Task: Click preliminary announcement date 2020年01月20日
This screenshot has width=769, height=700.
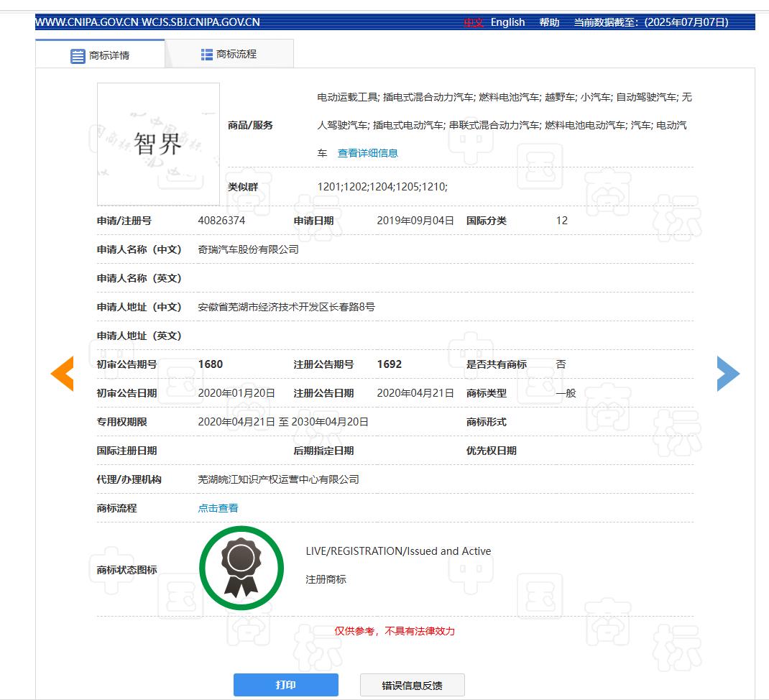Action: (236, 393)
